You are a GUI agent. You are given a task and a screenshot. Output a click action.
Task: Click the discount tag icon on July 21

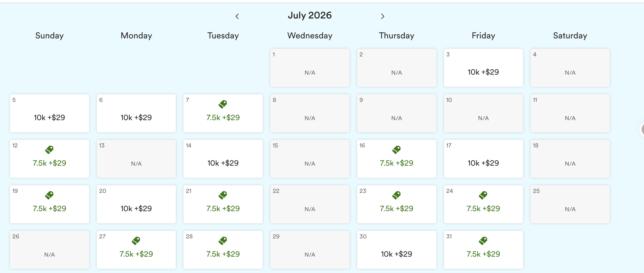tap(223, 195)
